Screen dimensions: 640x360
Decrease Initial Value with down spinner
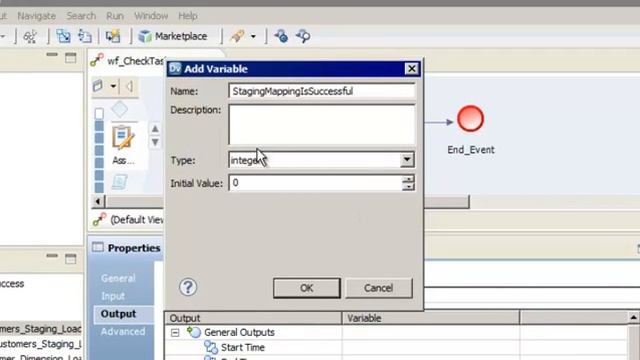(x=408, y=187)
